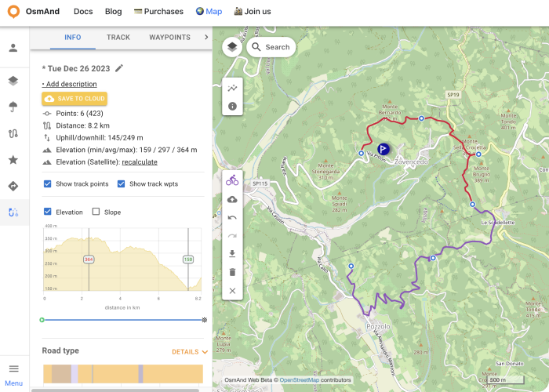Click the recalculate elevation link

point(140,162)
